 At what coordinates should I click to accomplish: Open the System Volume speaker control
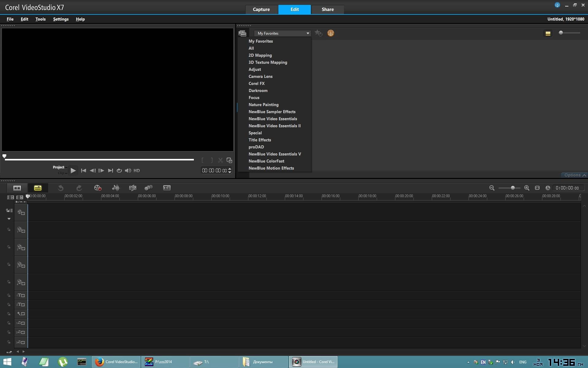click(128, 171)
